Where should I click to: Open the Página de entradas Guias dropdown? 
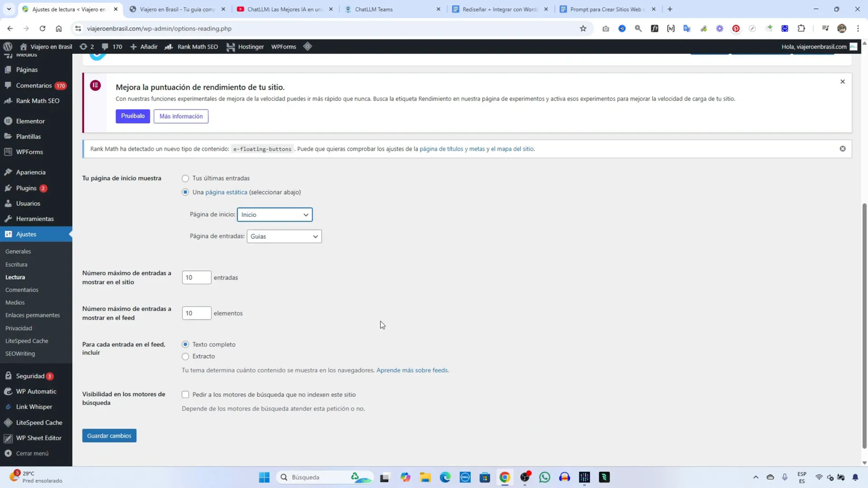(284, 236)
